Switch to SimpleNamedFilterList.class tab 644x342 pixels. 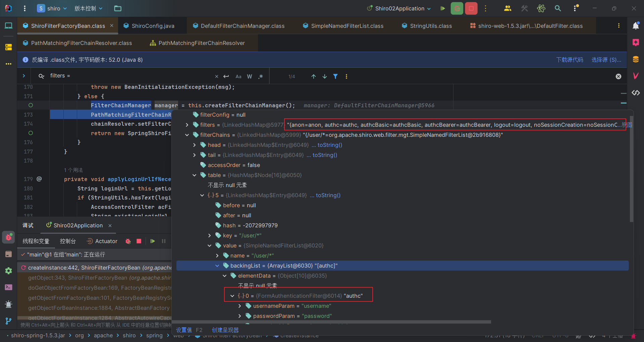pyautogui.click(x=343, y=26)
